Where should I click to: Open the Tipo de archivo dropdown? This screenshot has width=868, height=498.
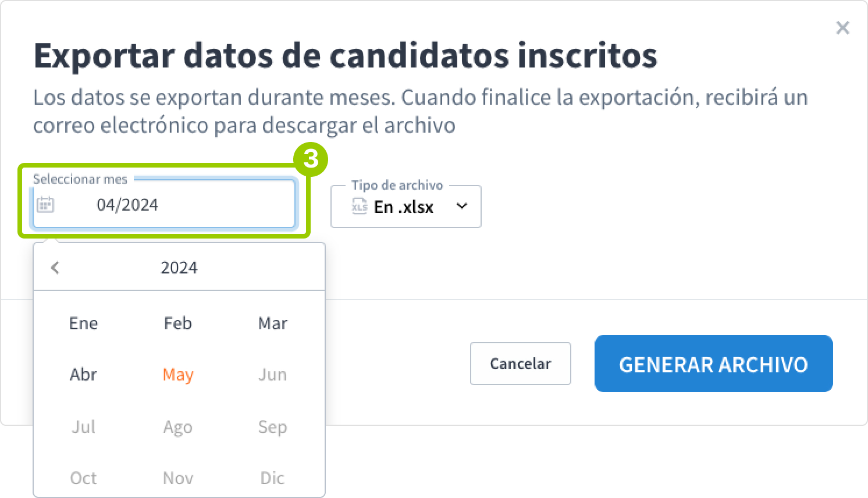461,206
